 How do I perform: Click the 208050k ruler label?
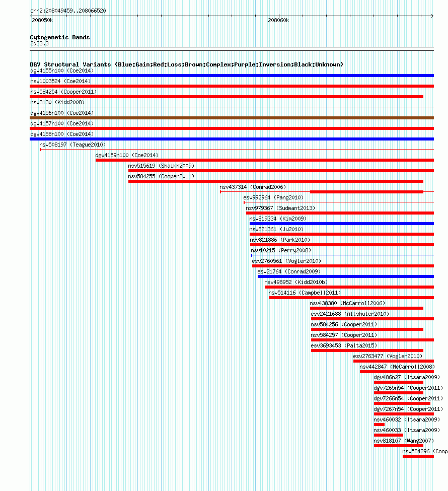coord(42,20)
